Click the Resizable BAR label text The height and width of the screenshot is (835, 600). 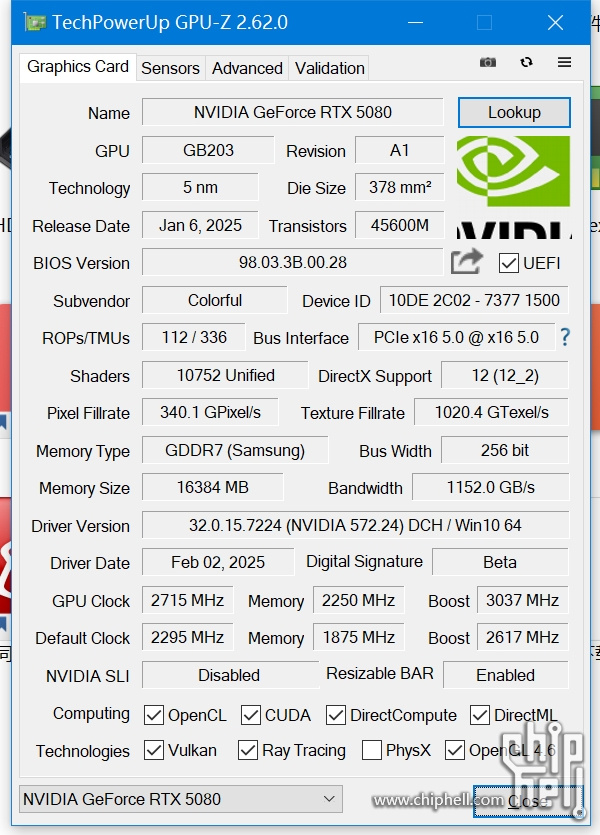point(380,674)
